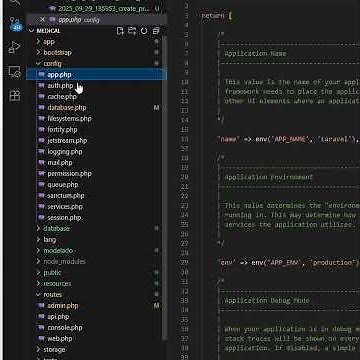This screenshot has height=360, width=360.
Task: Click the Application Name comment heading
Action: pos(255,54)
